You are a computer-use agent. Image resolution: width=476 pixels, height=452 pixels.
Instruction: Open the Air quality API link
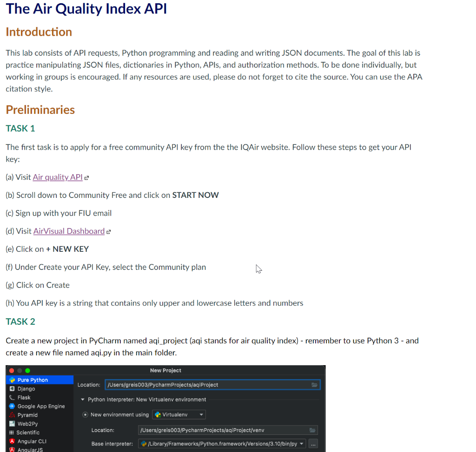coord(57,177)
